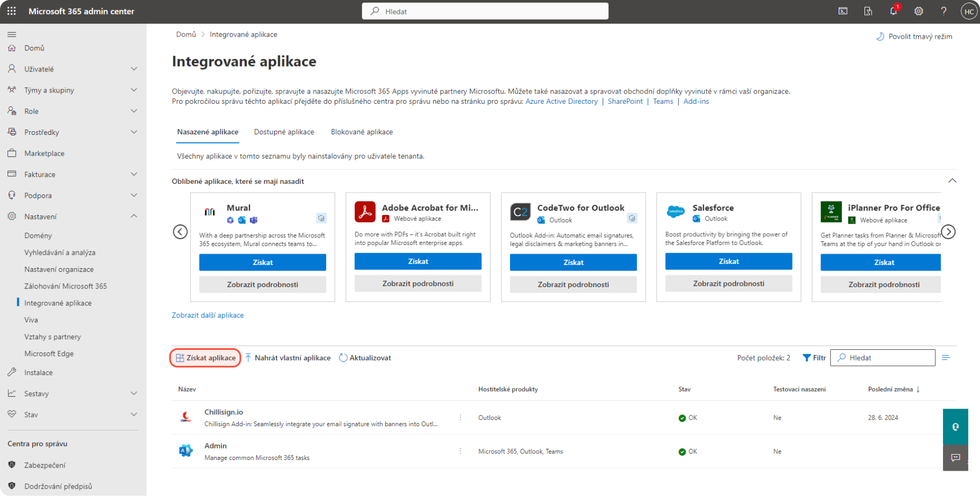Click Získat on the CodeTwo card
The height and width of the screenshot is (496, 980).
tap(573, 262)
